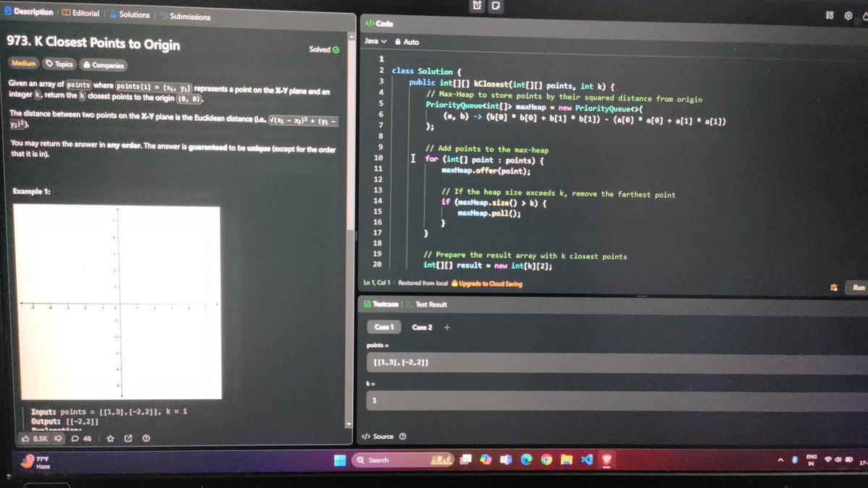The width and height of the screenshot is (868, 488).
Task: Add a new test case with plus
Action: [x=447, y=328]
